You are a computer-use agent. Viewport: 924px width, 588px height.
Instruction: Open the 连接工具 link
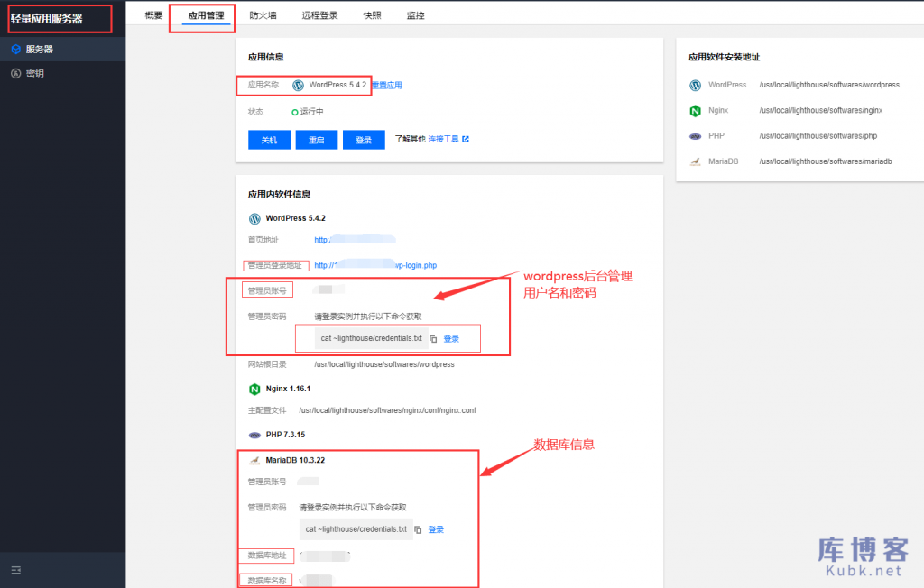pos(443,139)
